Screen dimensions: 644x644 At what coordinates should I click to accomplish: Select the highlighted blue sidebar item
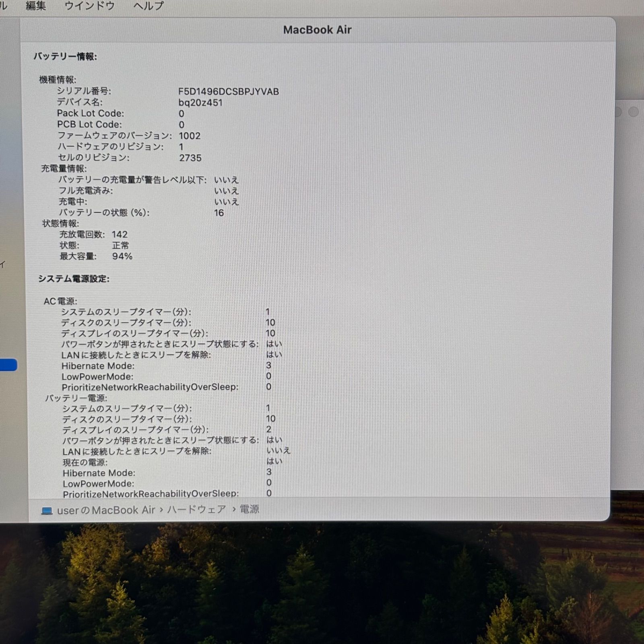[x=8, y=365]
